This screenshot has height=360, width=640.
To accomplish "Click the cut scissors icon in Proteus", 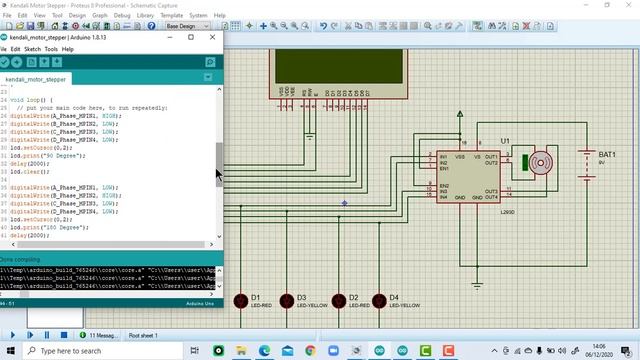I will pyautogui.click(x=348, y=26).
